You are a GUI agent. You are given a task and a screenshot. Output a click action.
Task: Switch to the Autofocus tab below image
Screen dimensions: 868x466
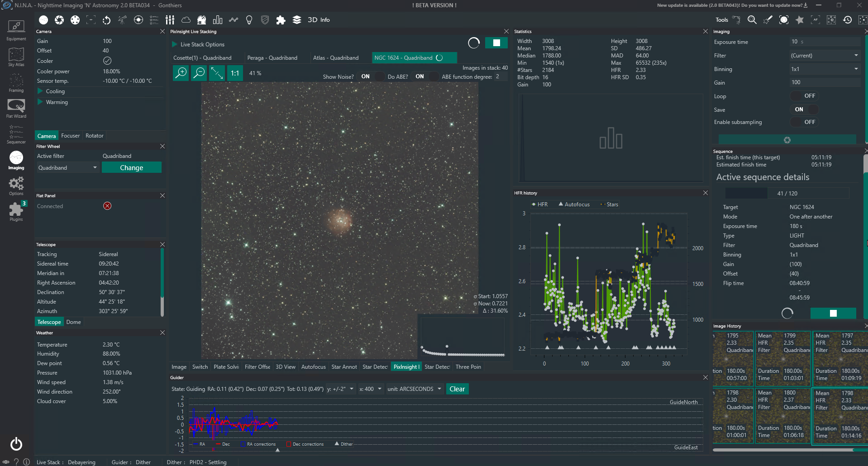(314, 367)
